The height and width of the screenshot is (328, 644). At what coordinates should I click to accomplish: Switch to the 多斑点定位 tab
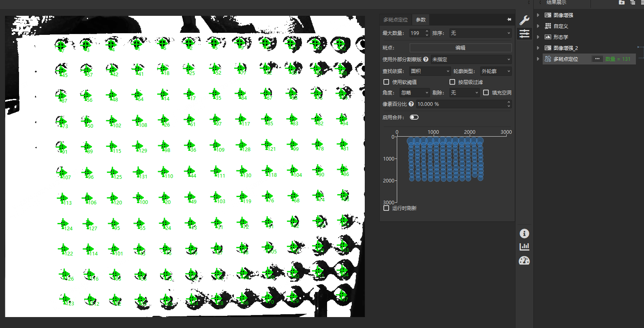(x=396, y=20)
